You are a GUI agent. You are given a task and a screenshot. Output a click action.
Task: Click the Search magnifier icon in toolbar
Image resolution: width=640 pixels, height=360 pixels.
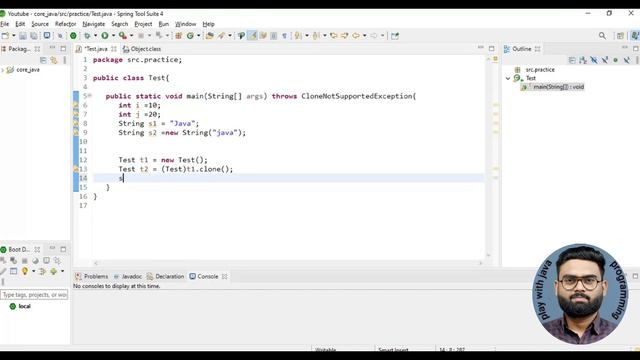pos(602,36)
